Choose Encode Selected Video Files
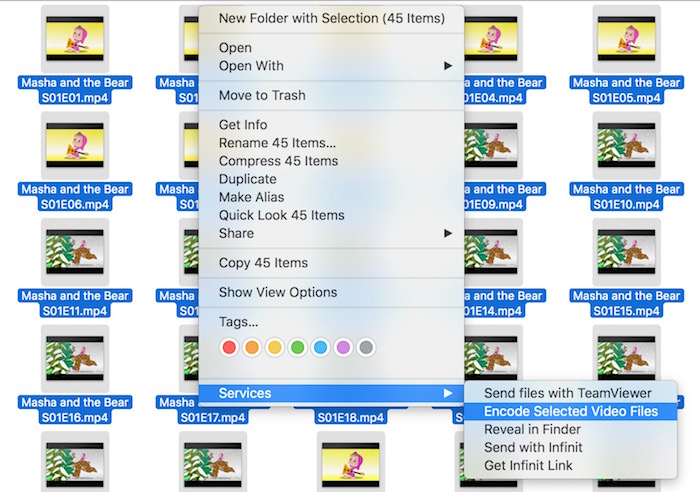Screen dimensions: 700x492 tap(570, 411)
